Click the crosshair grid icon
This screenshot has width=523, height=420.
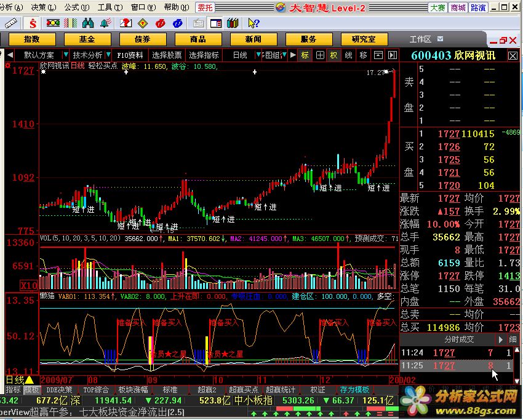(320, 55)
